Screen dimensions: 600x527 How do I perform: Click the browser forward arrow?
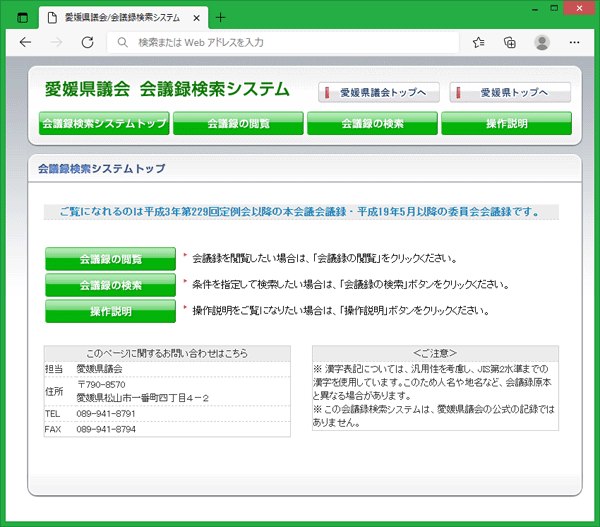coord(56,42)
